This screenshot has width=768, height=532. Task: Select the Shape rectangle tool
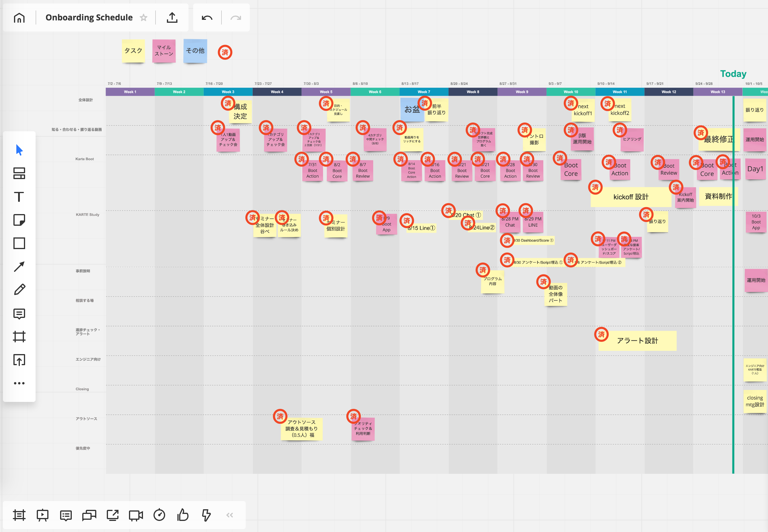[19, 243]
